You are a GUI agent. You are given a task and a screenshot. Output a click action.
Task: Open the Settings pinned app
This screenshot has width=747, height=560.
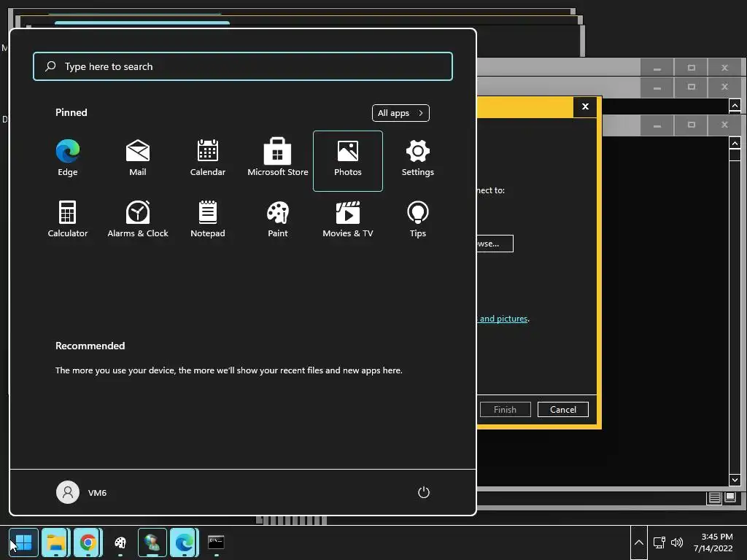coord(418,158)
